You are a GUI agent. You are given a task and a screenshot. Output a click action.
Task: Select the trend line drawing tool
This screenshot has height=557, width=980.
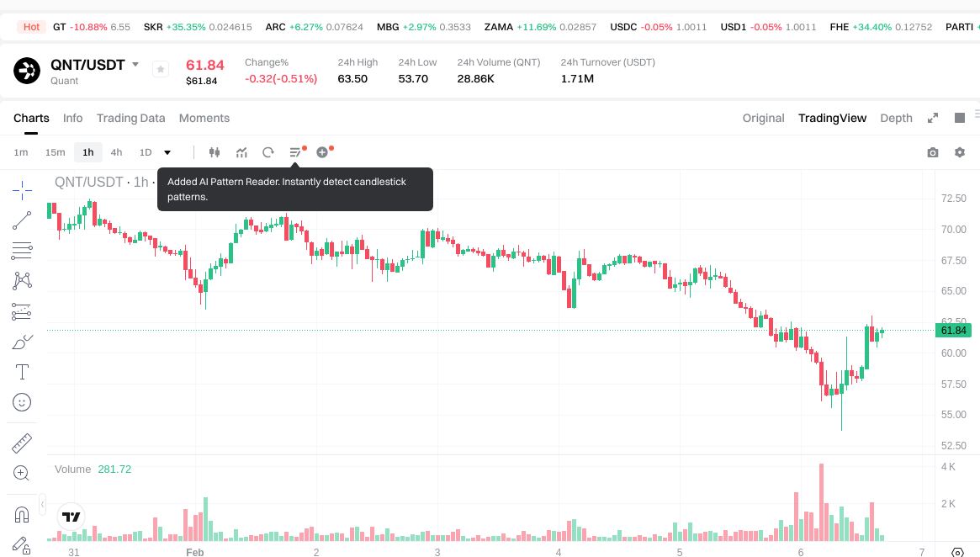22,220
